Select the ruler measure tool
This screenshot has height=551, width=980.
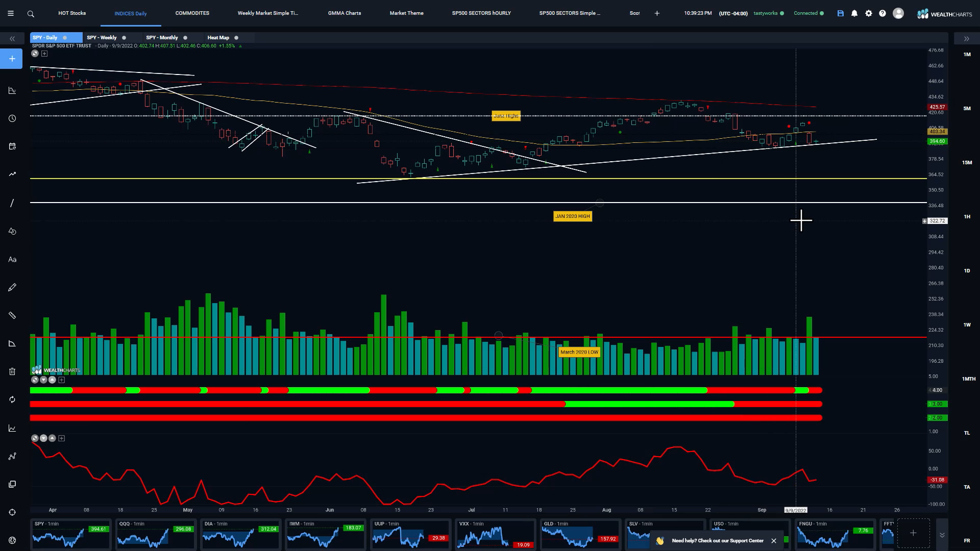(12, 315)
